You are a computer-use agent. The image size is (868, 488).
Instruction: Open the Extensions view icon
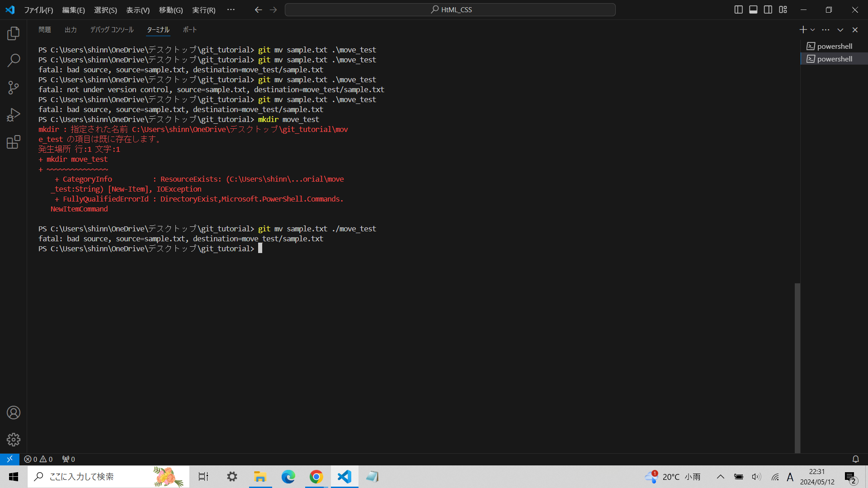pyautogui.click(x=14, y=142)
